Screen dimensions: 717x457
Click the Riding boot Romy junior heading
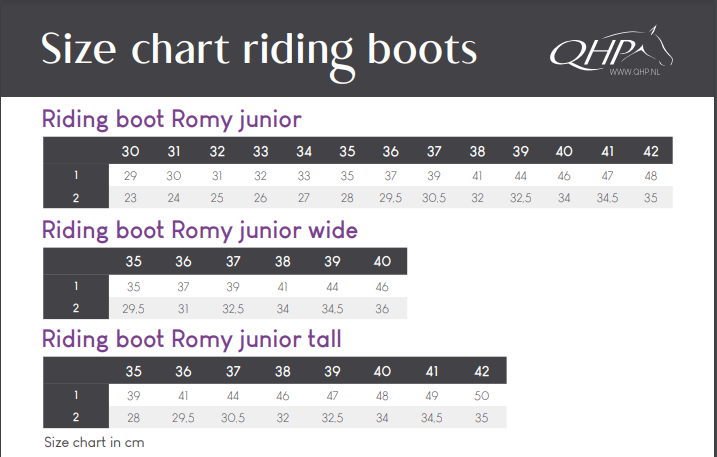(x=171, y=120)
